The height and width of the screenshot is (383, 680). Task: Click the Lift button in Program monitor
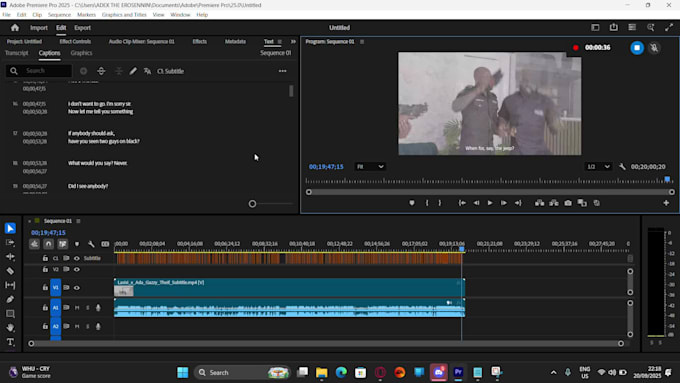[x=539, y=203]
